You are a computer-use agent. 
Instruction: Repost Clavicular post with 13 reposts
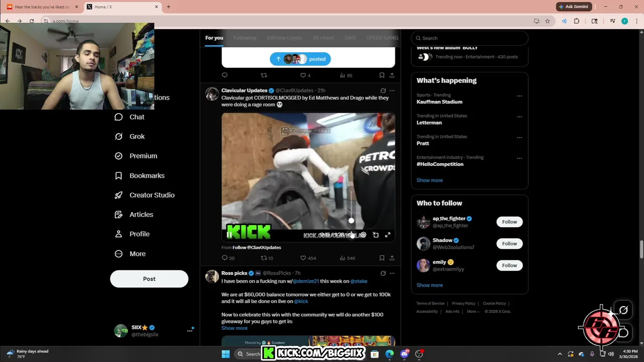[267, 258]
